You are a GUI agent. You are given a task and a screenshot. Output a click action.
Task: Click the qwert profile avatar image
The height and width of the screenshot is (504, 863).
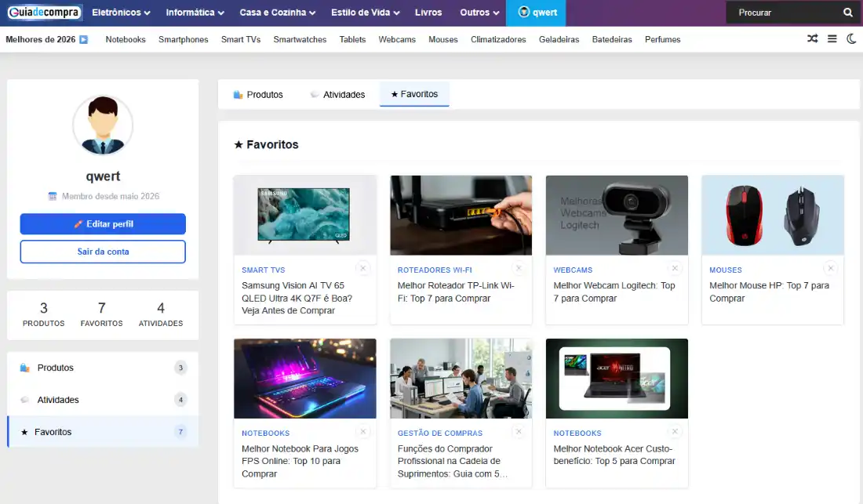tap(102, 125)
